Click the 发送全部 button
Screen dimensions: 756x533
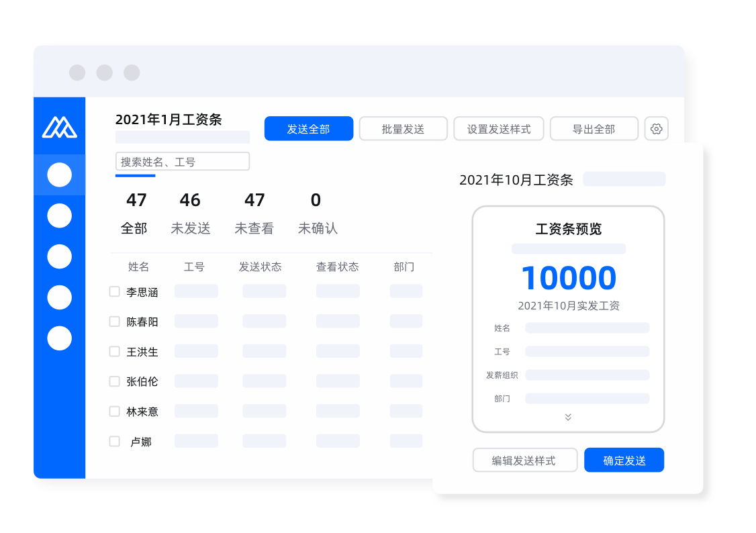coord(309,129)
